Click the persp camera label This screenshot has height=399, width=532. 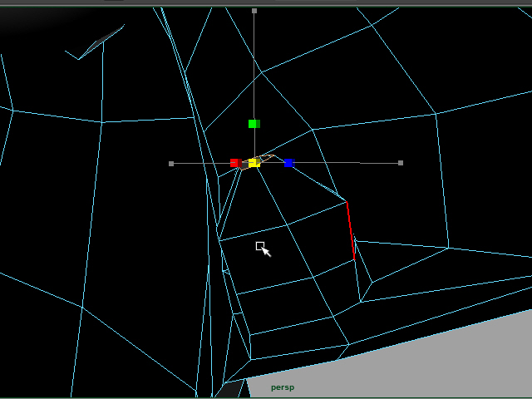coord(283,387)
